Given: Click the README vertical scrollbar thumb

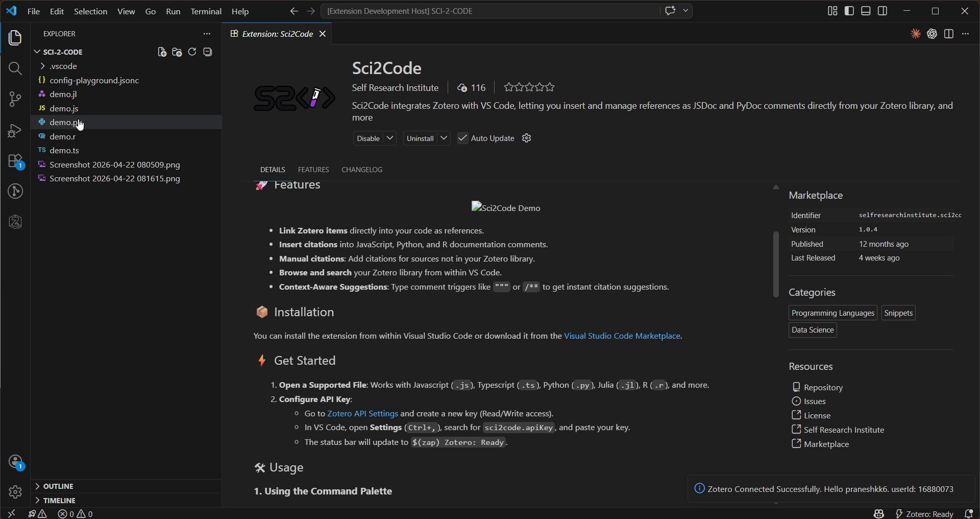Looking at the screenshot, I should pos(776,264).
